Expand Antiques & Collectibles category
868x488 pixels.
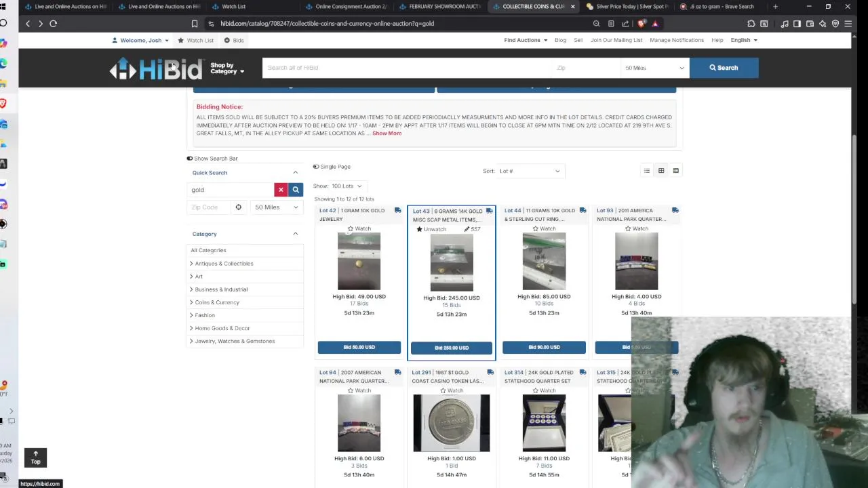pyautogui.click(x=222, y=264)
